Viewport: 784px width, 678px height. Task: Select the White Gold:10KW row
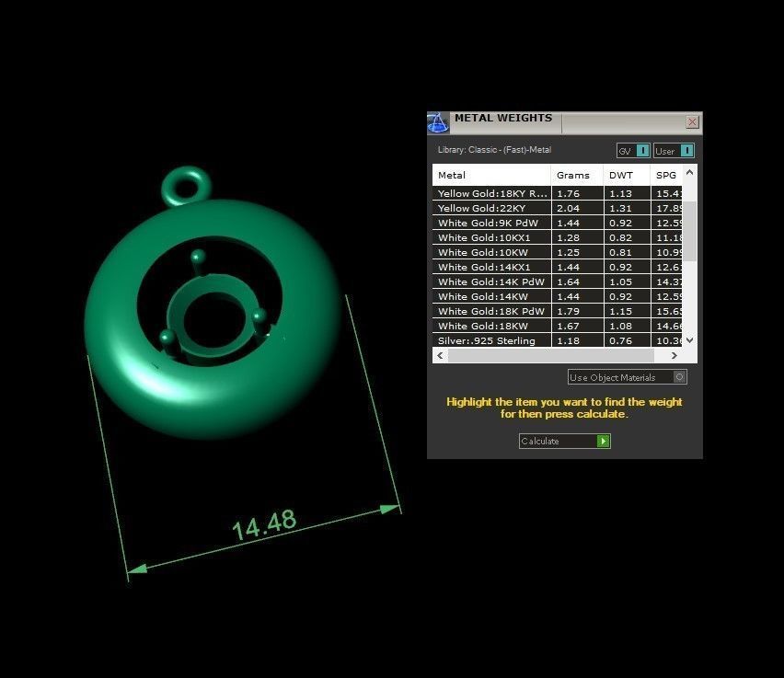(557, 252)
